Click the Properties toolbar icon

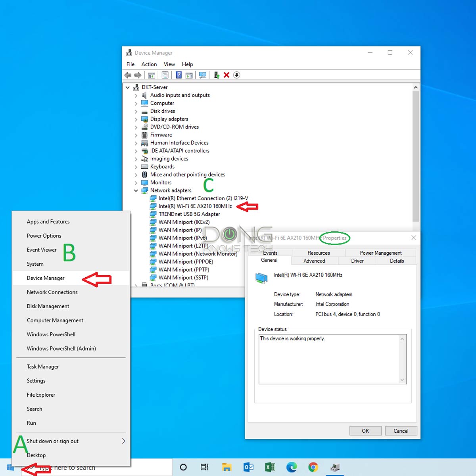[165, 75]
